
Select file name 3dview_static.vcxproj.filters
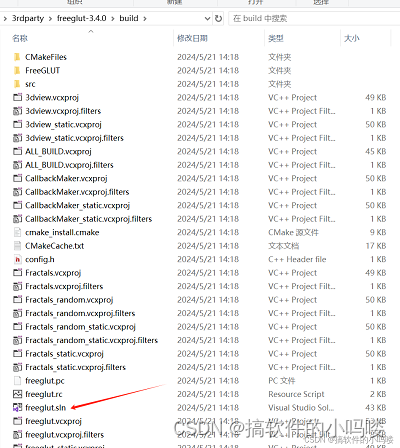(74, 138)
